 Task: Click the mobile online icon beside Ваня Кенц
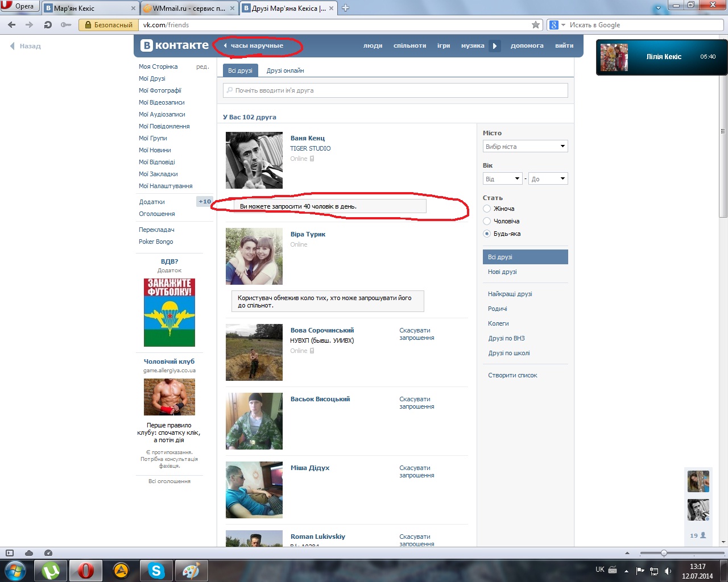click(x=312, y=159)
